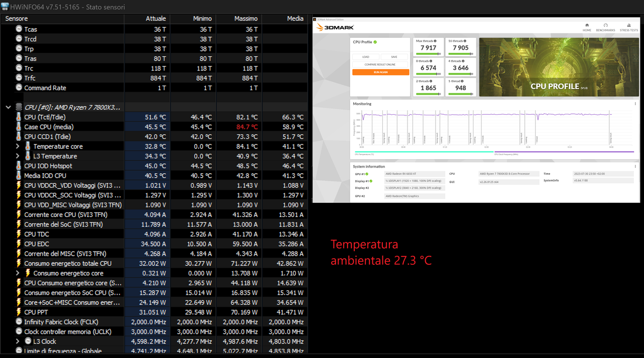644x358 pixels.
Task: Click the AMD Radeon RX 6650 XT field
Action: [415, 174]
